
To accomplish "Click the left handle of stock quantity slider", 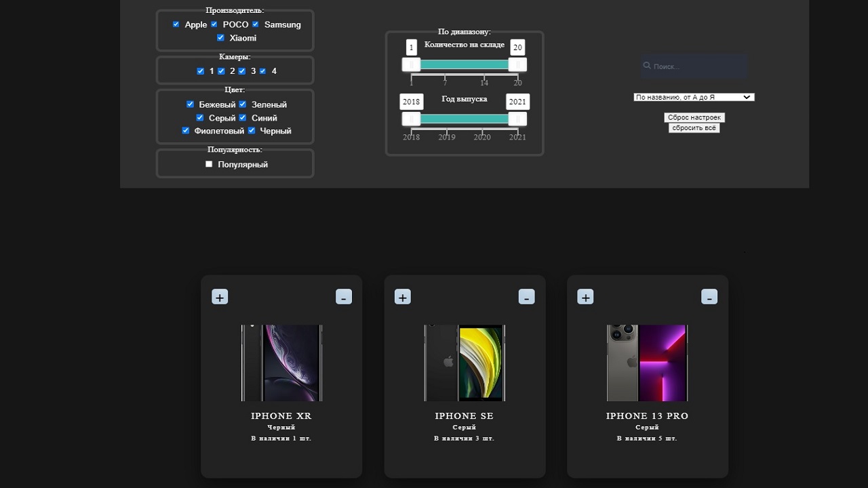I will click(x=411, y=64).
